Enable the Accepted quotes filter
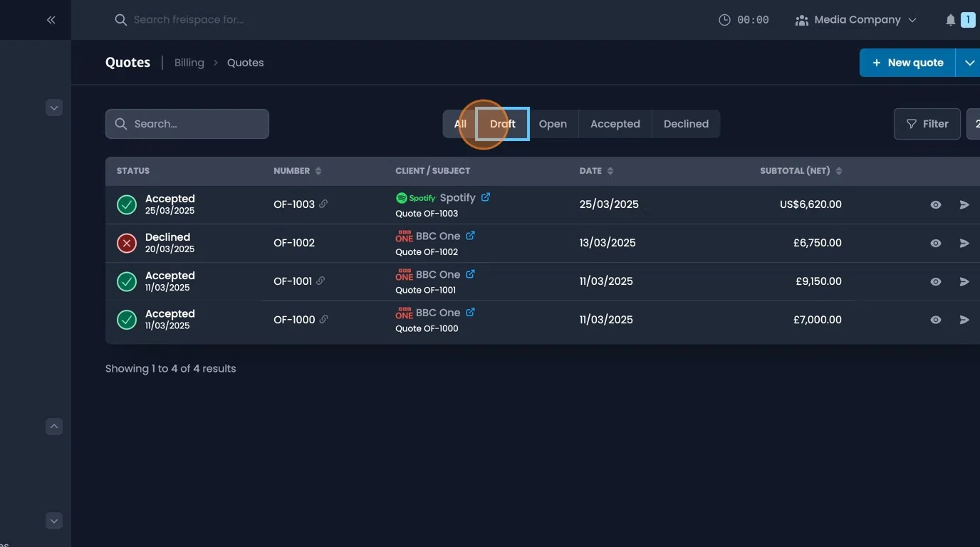 (x=615, y=123)
